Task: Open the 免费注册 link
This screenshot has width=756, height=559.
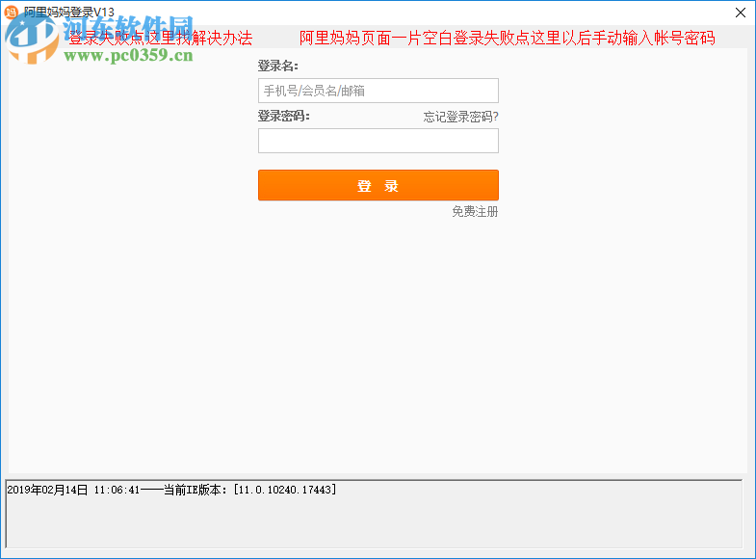Action: (475, 211)
